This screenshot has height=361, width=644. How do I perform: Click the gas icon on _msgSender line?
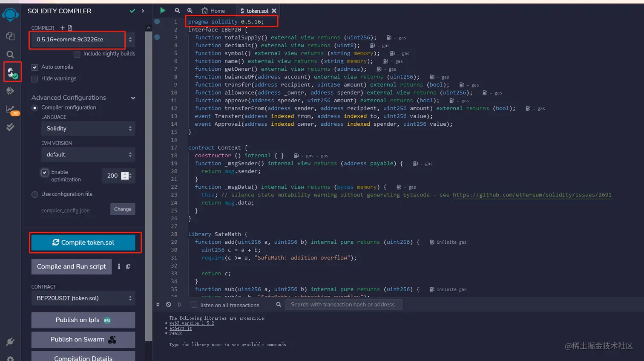(415, 164)
